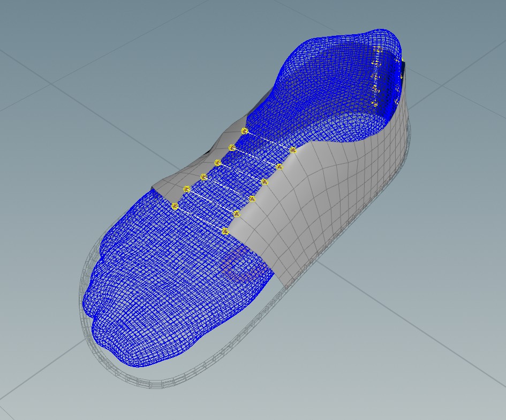Pick the second eyelet from top, left row
Viewport: 506px width, 420px height.
pos(232,147)
